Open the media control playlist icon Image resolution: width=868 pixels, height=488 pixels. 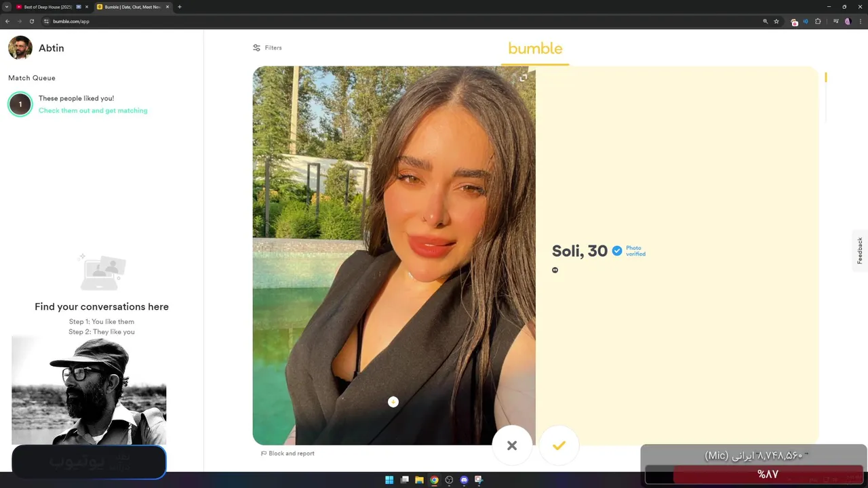(836, 21)
